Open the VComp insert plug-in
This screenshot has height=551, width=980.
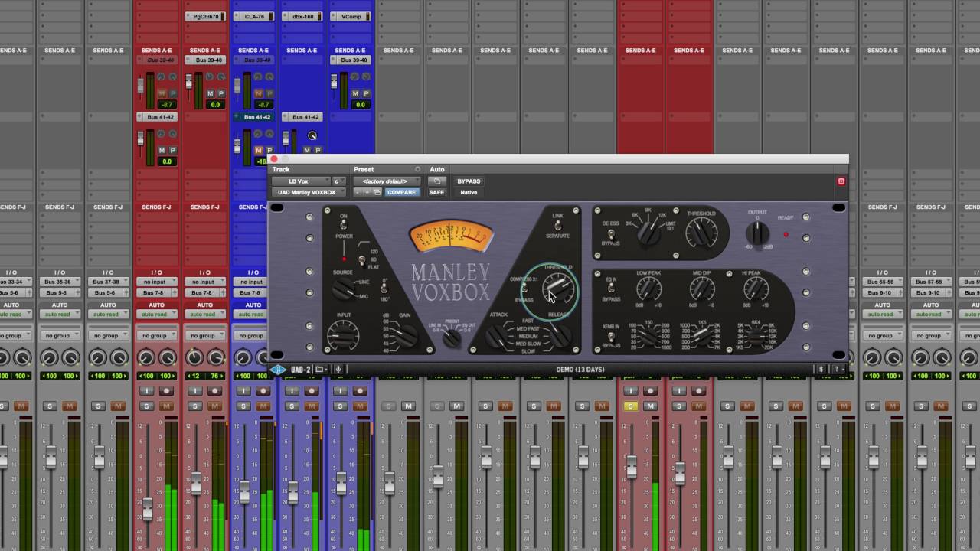pos(350,16)
